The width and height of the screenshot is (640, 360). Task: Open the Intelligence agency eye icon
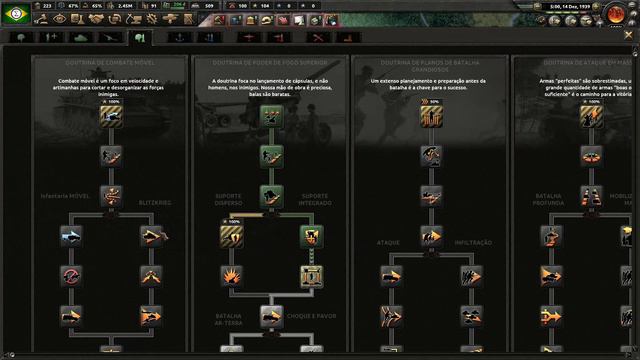pos(60,19)
